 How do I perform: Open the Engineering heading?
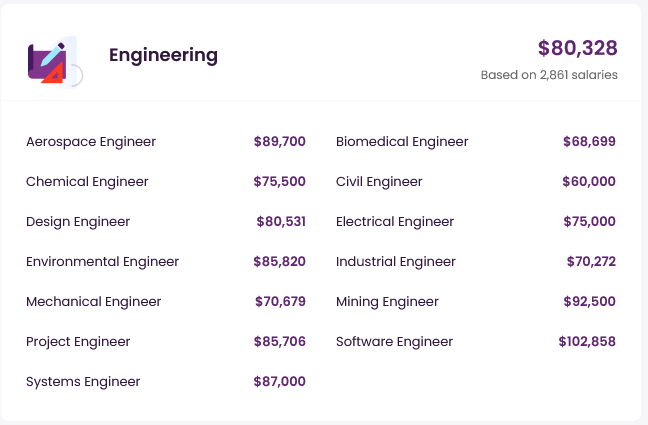163,55
